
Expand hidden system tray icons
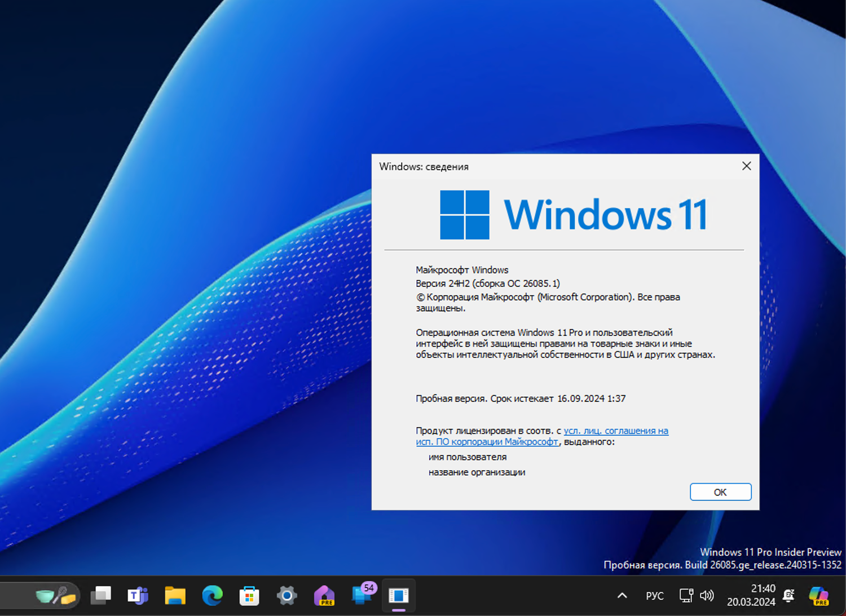[622, 596]
